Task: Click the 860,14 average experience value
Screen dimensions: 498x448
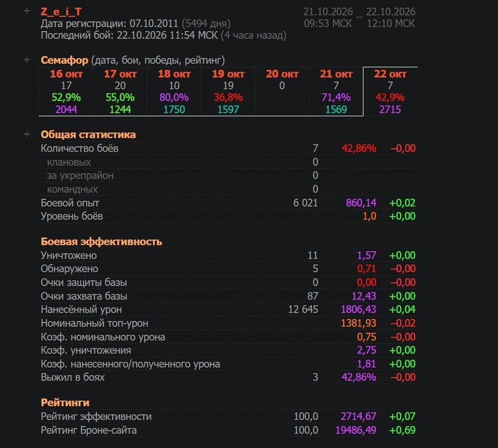Action: coord(361,202)
